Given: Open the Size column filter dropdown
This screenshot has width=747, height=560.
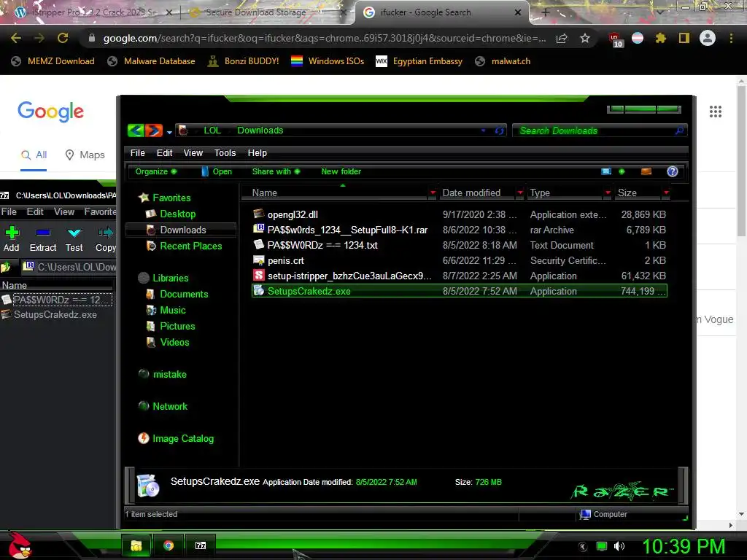Looking at the screenshot, I should tap(666, 192).
